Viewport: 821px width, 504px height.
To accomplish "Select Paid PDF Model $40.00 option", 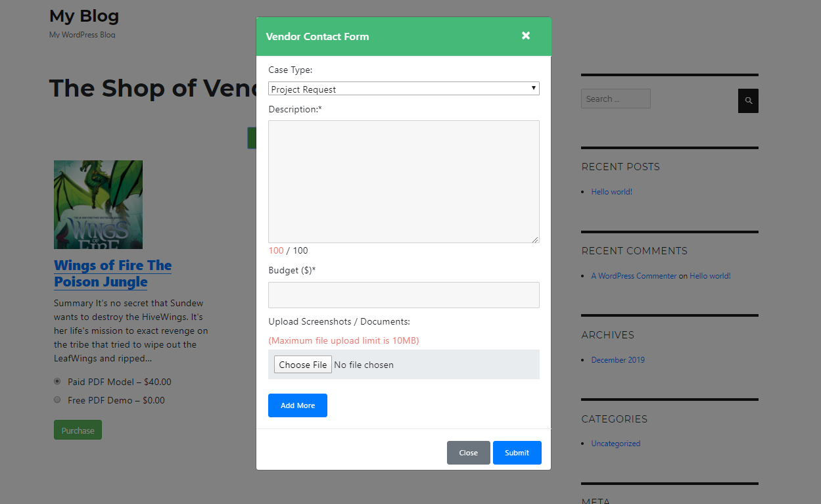I will pyautogui.click(x=58, y=381).
